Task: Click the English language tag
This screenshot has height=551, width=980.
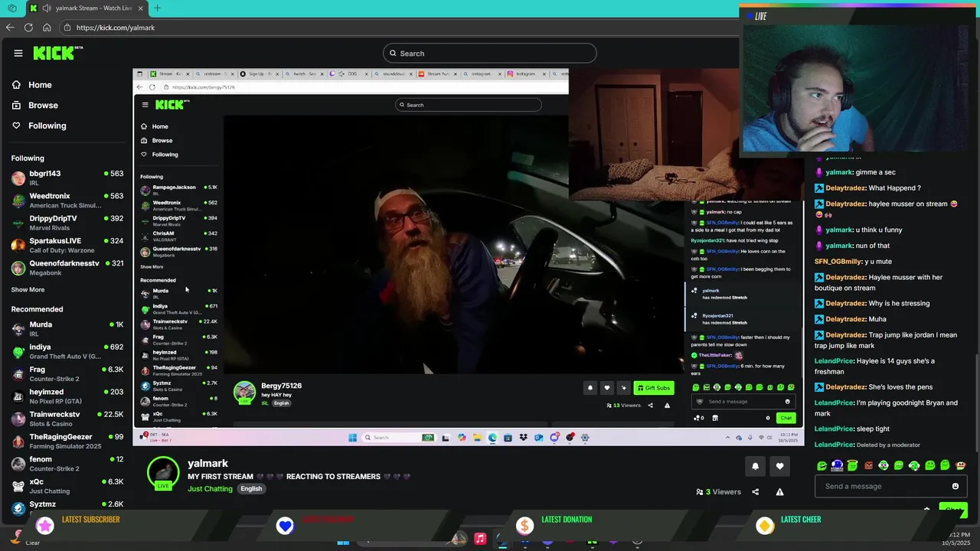Action: pos(251,489)
